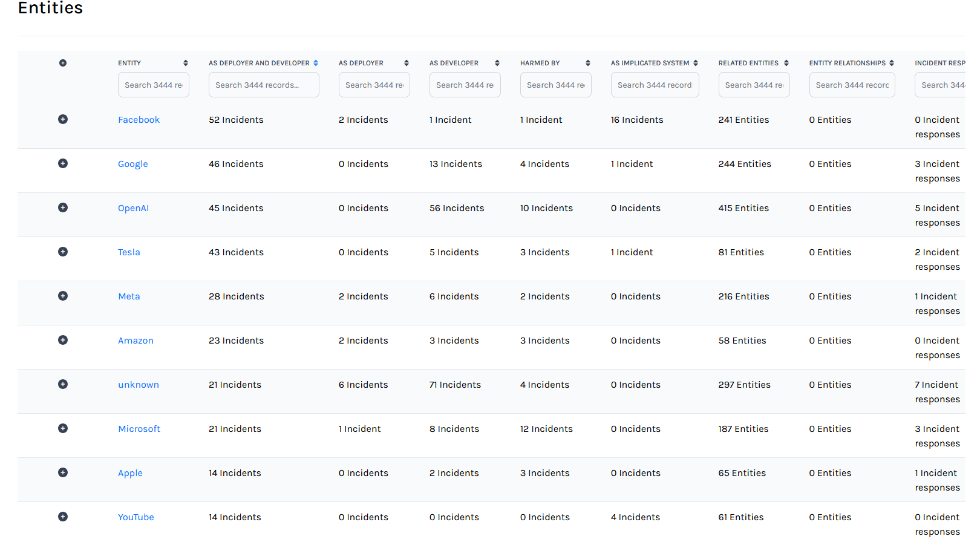Select YouTube's '4 Incidents' implicated cell
The width and height of the screenshot is (980, 545).
pyautogui.click(x=636, y=517)
